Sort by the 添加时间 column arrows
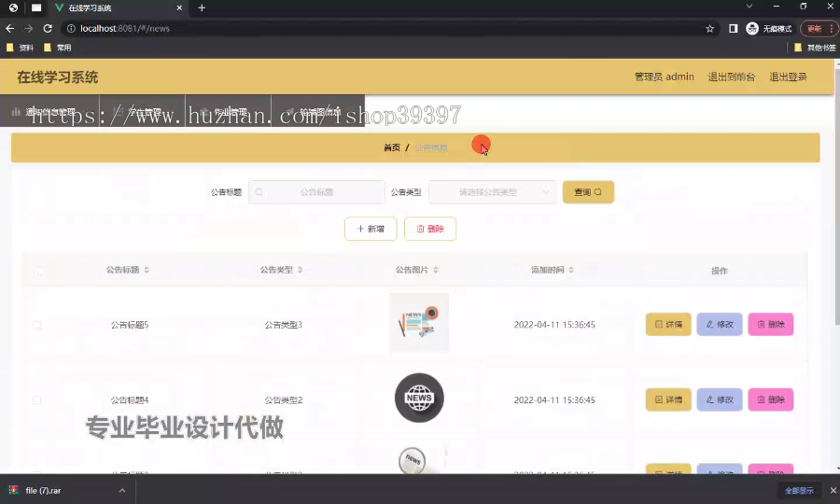Screen dimensions: 840x504 [x=571, y=270]
